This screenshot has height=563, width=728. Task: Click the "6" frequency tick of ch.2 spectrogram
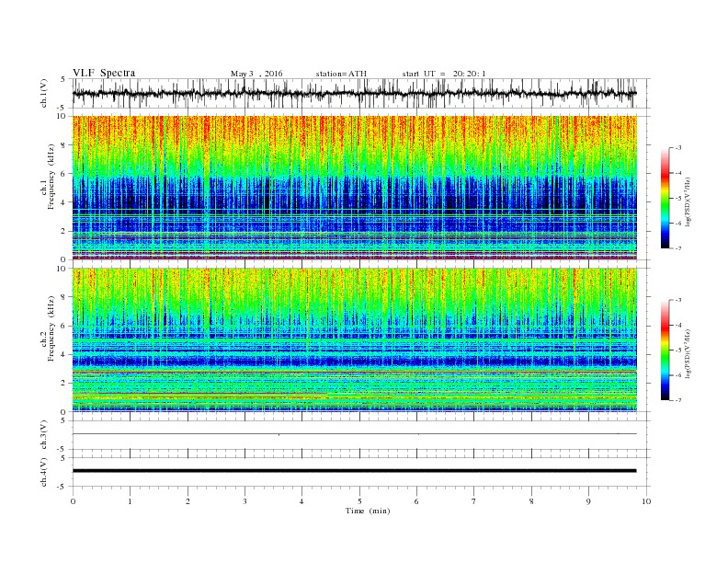64,326
